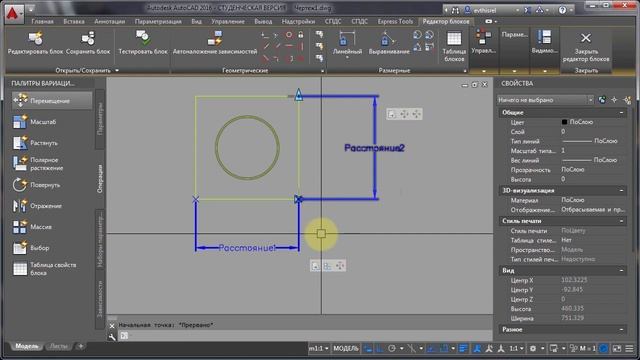
Task: Open the Аннотации ribbon tab
Action: 109,21
